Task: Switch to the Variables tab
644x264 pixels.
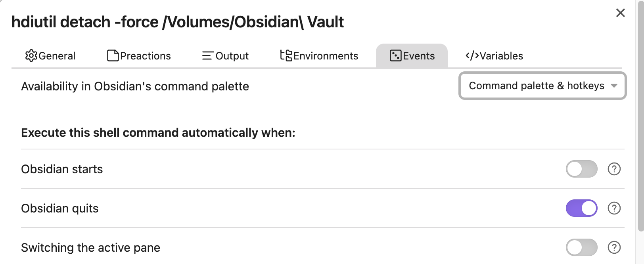Action: coord(494,56)
